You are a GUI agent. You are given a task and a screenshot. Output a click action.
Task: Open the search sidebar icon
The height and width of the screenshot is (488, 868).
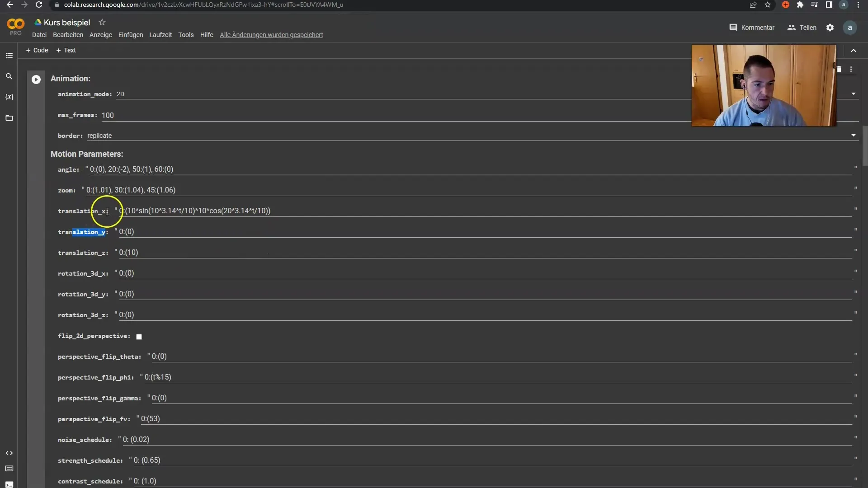click(x=9, y=76)
